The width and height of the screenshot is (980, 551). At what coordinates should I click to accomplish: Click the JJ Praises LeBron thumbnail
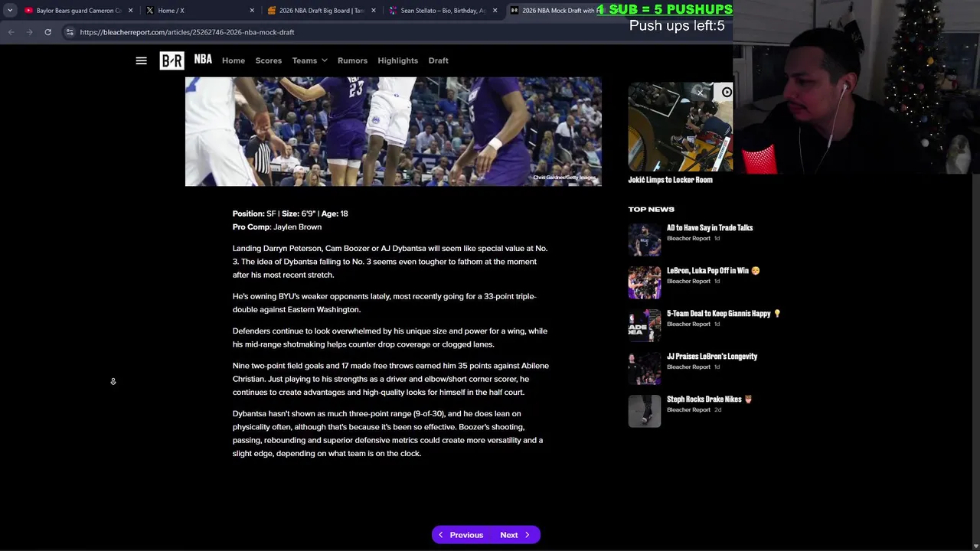(x=645, y=369)
